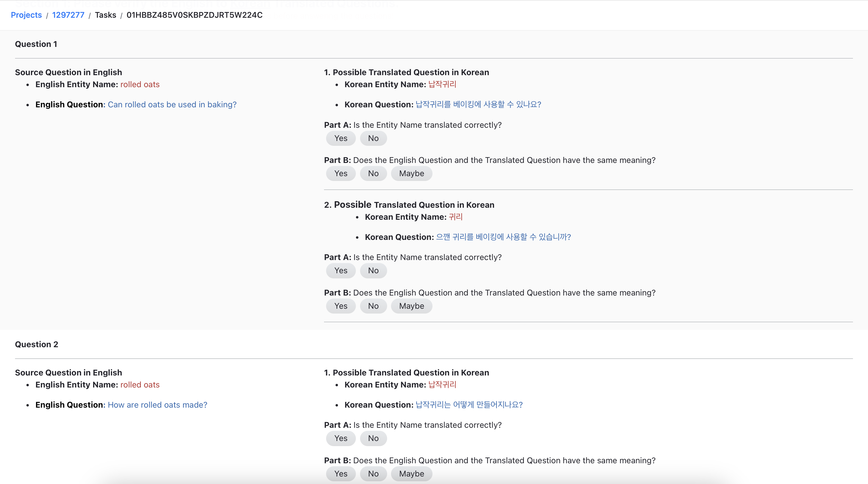This screenshot has width=868, height=484.
Task: Choose Yes for Question 1 translation 2 Part B
Action: point(341,306)
